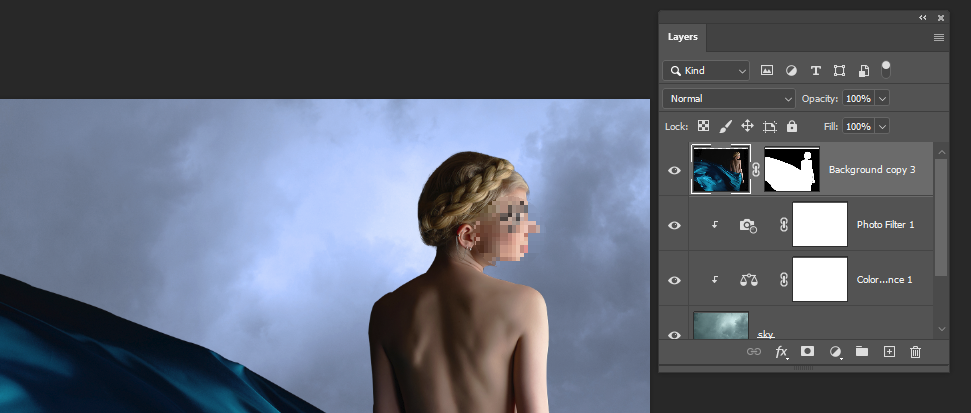Filter layers by pixel layer icon
Image resolution: width=971 pixels, height=413 pixels.
767,71
